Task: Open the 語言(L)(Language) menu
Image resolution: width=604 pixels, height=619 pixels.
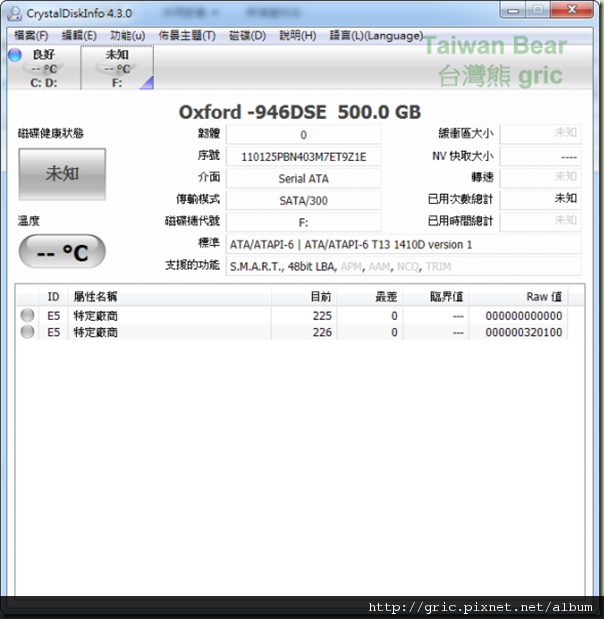Action: coord(376,36)
